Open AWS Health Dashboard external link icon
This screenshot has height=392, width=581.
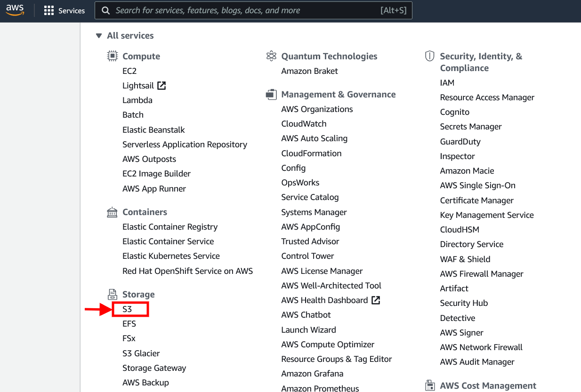click(x=376, y=300)
